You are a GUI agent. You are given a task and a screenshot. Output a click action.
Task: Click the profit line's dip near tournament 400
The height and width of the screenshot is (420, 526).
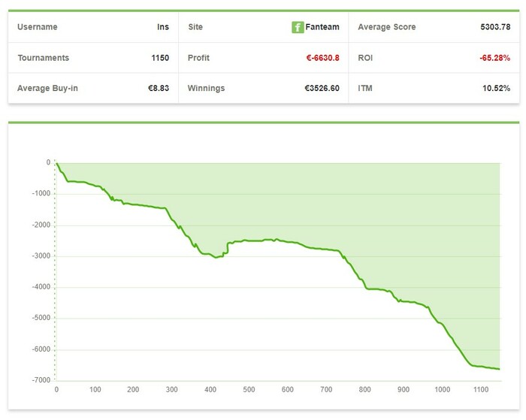tap(216, 257)
